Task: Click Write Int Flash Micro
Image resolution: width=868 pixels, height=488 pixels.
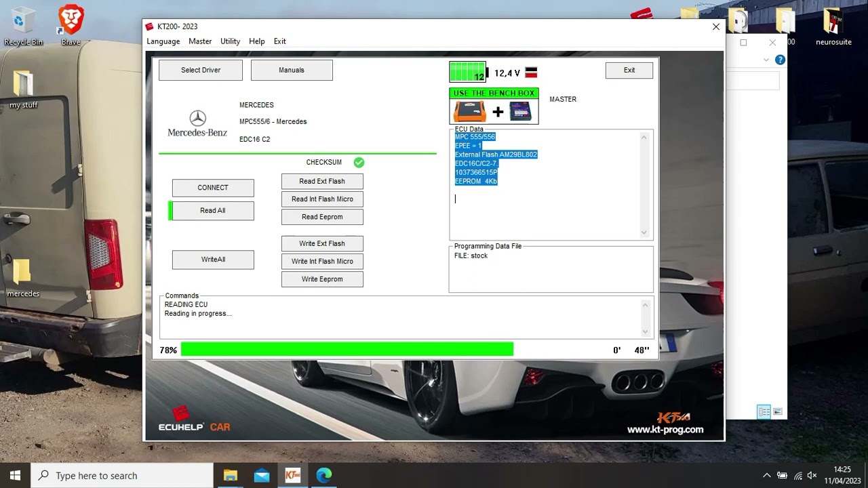Action: (x=322, y=261)
